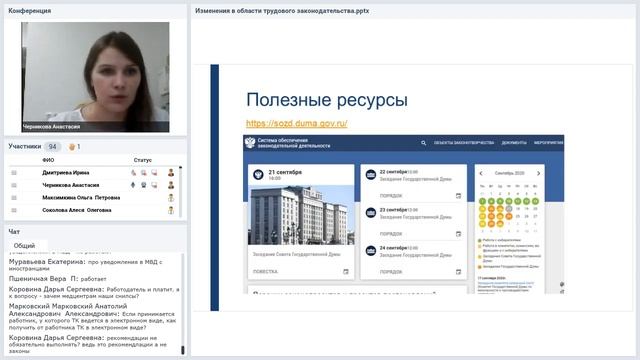Click participant name Соколова Алеся Олеговна
Screen dimensions: 640x360
[77, 210]
